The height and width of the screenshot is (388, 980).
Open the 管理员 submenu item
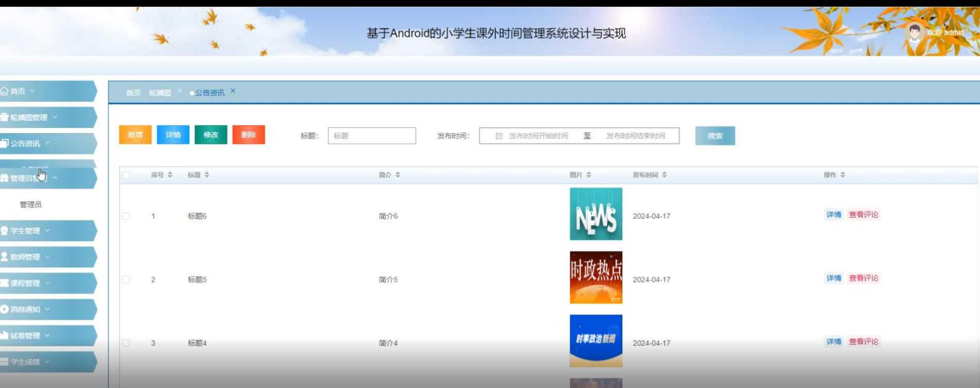(x=31, y=205)
